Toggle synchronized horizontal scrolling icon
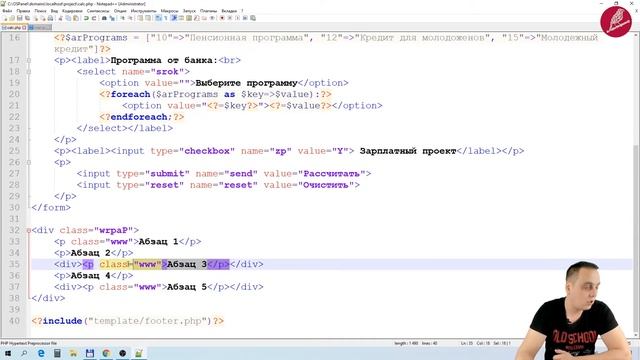The width and height of the screenshot is (640, 360). coord(148,18)
